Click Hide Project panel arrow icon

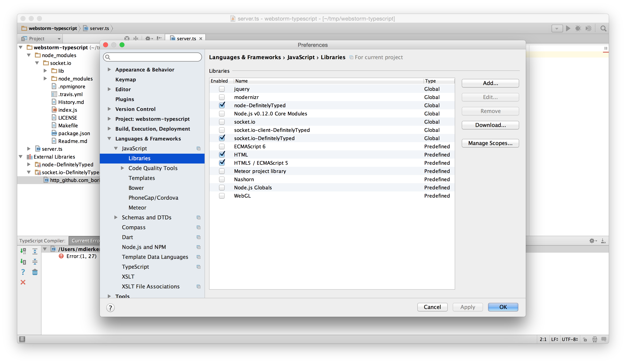159,38
